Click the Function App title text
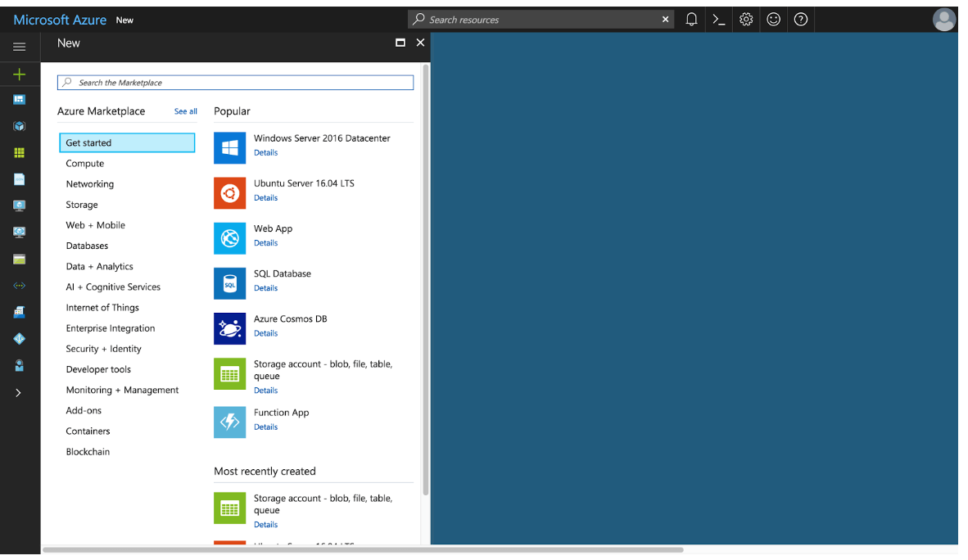Viewport: 968px width, 560px height. pyautogui.click(x=281, y=413)
